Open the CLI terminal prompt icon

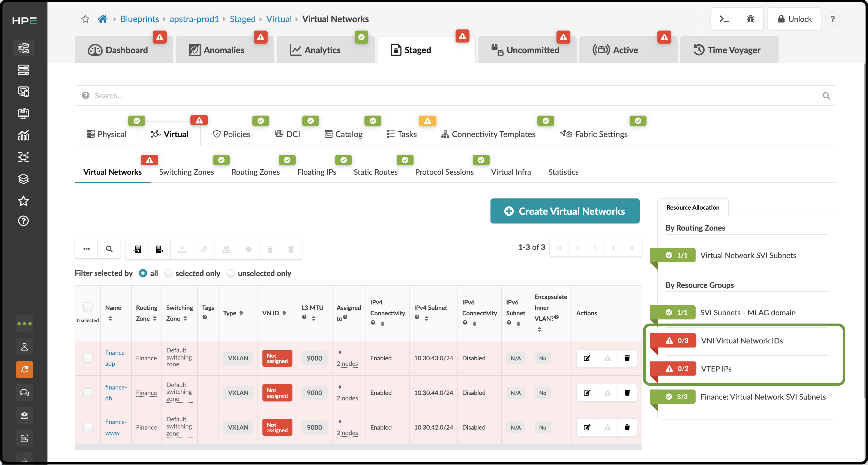[724, 19]
